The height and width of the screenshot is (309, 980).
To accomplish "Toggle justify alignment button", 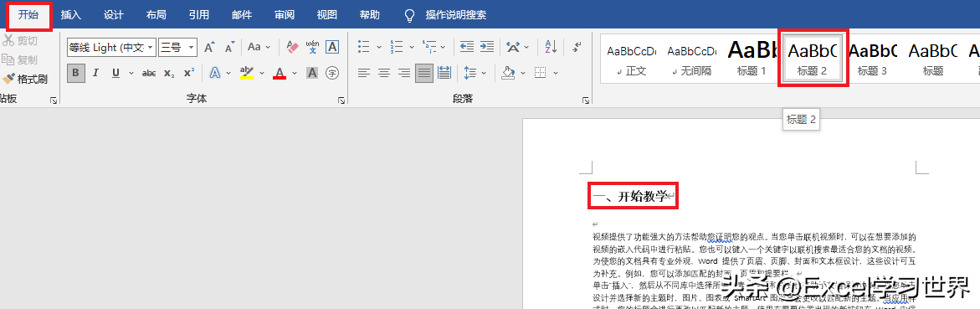I will click(424, 73).
